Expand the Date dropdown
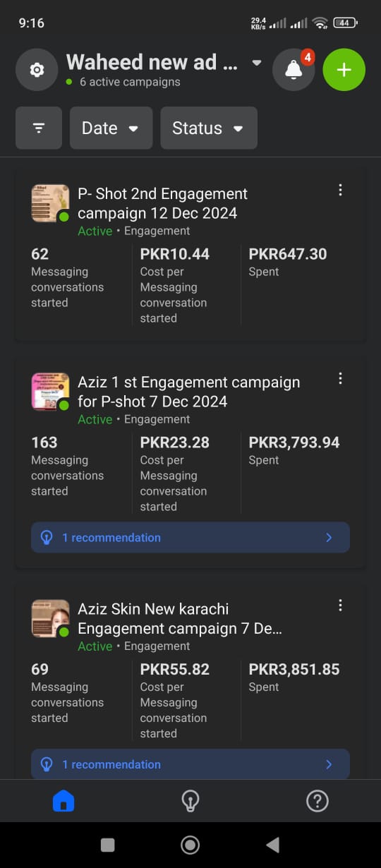The image size is (381, 868). click(x=111, y=128)
